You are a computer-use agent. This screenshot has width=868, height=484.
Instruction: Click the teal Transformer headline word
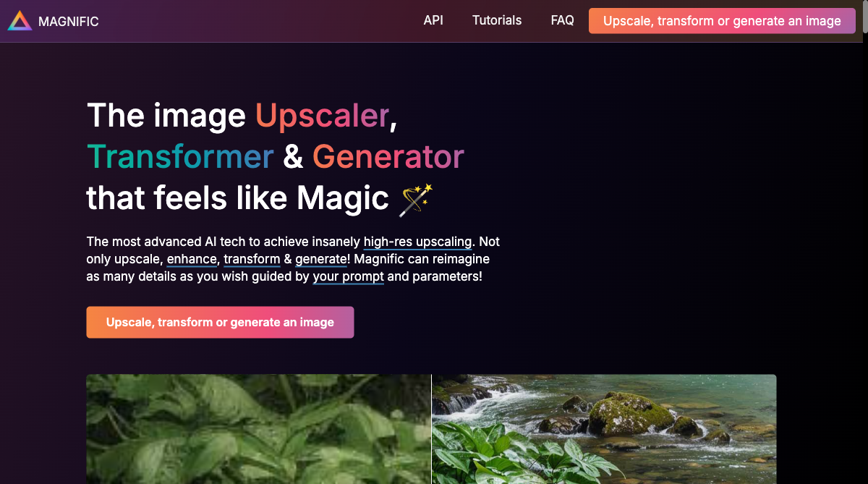coord(180,156)
